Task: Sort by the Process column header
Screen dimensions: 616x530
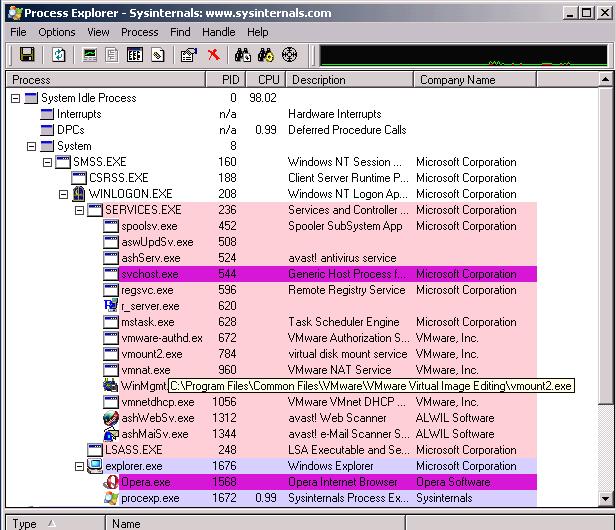Action: 106,79
